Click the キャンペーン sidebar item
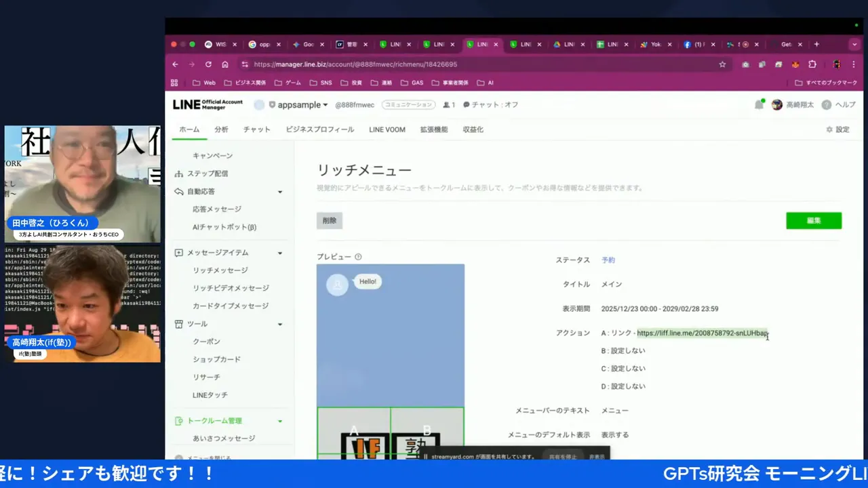 point(212,155)
